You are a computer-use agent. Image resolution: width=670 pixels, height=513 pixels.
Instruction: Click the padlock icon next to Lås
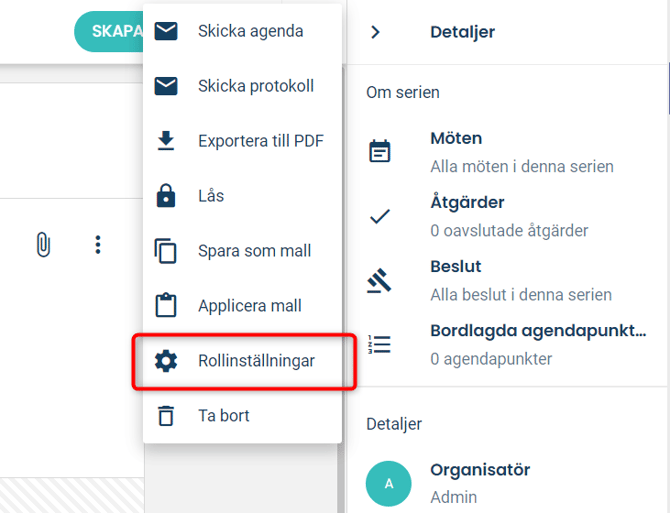[166, 196]
